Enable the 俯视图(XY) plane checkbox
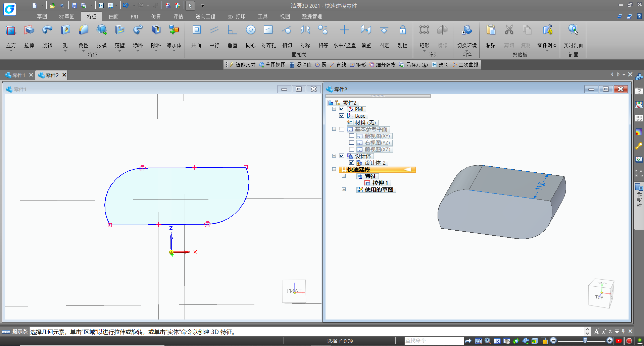Image resolution: width=644 pixels, height=346 pixels. click(351, 136)
